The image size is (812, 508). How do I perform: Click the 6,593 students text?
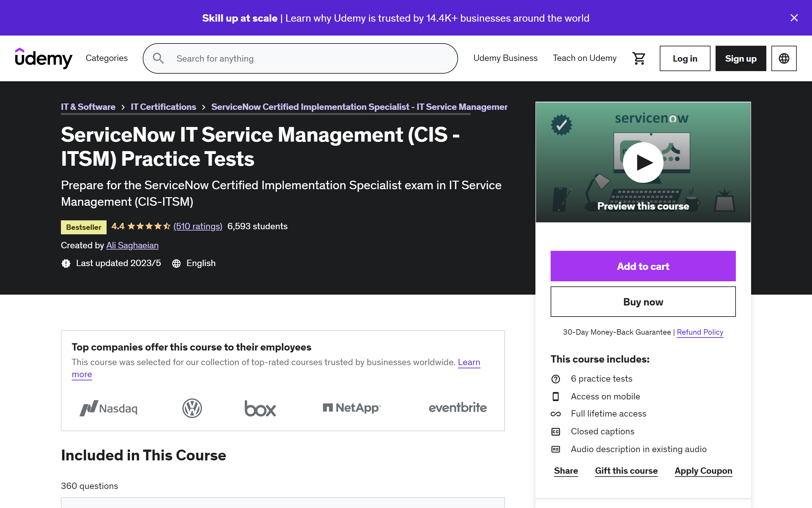pyautogui.click(x=257, y=226)
